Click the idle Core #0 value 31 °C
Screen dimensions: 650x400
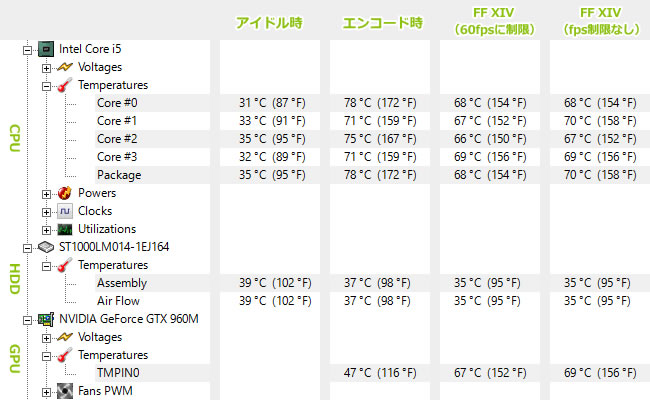272,103
